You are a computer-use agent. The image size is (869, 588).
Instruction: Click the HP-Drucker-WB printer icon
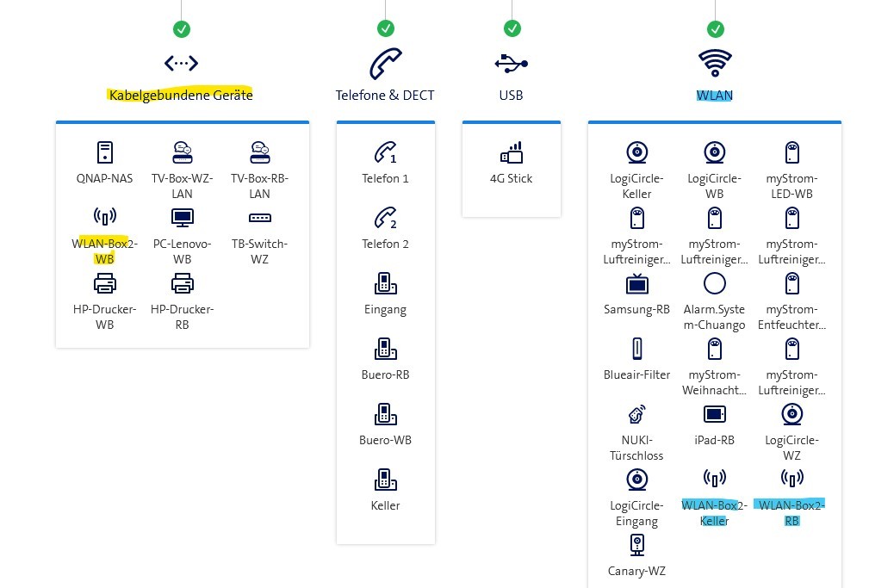(104, 283)
